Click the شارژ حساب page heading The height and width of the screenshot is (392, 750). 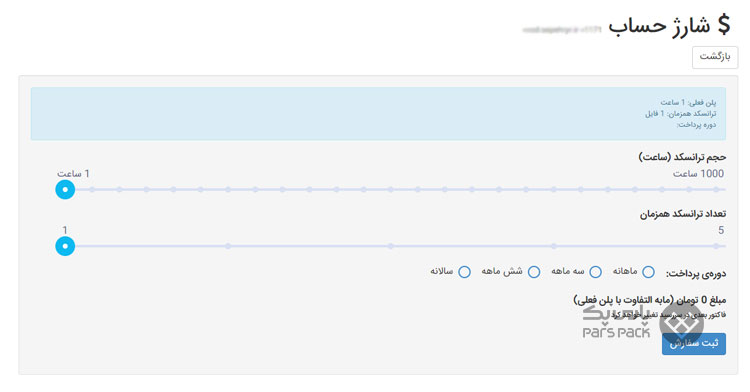click(x=660, y=26)
